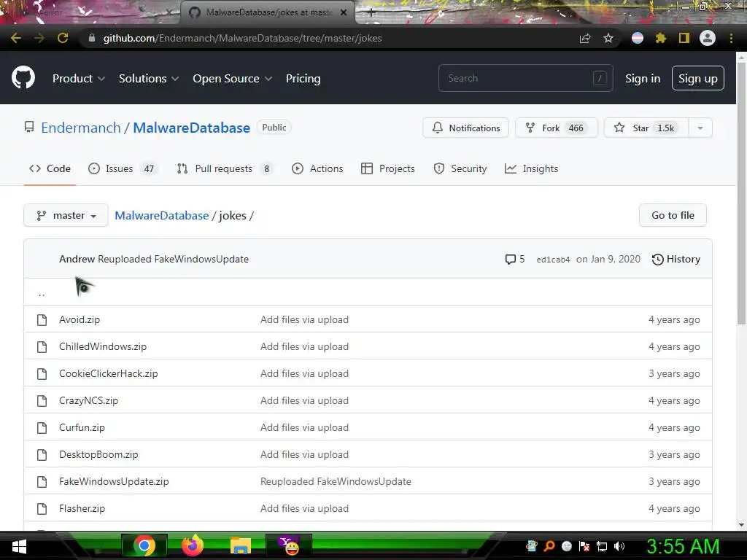
Task: View commit History
Action: (x=676, y=259)
